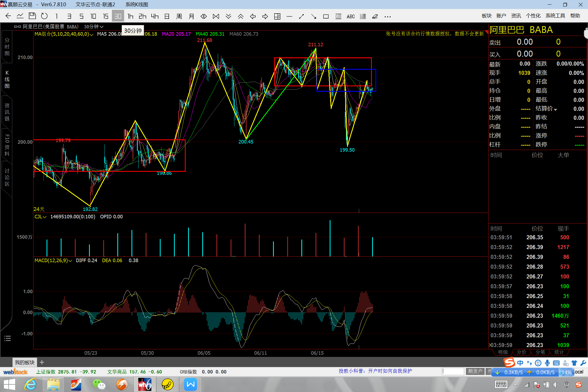Select the eraser tool
This screenshot has width=588, height=392.
375,16
